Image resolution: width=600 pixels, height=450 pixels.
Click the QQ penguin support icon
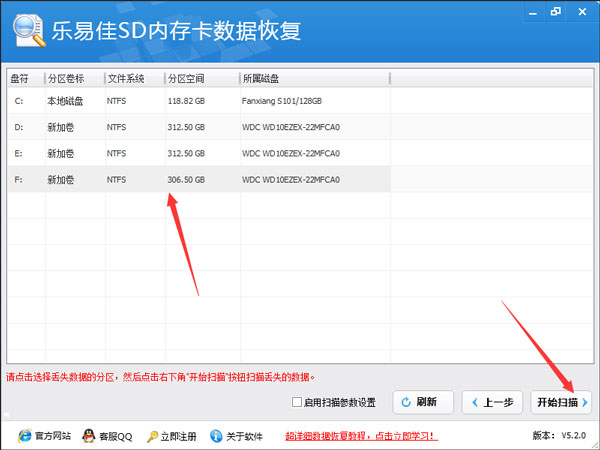point(89,436)
